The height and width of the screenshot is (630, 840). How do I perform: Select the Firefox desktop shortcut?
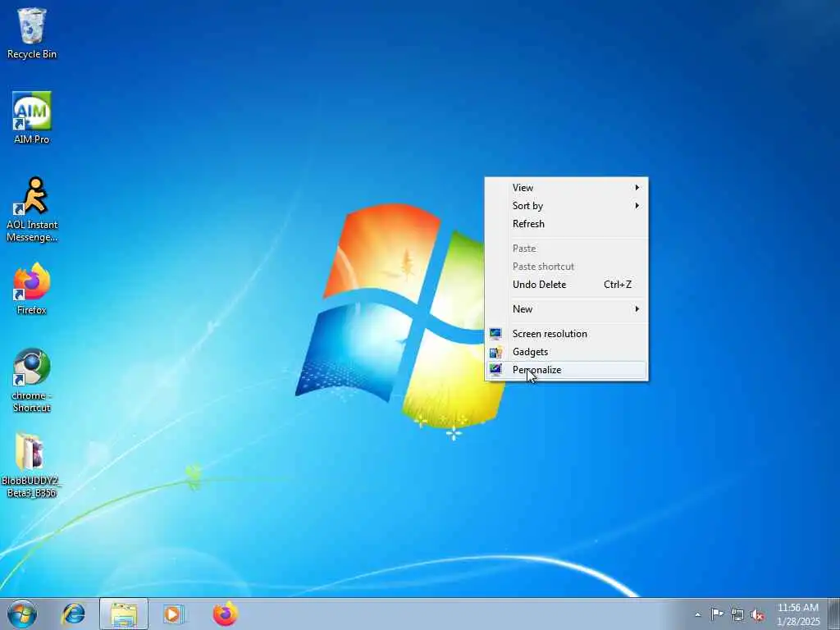click(x=32, y=290)
